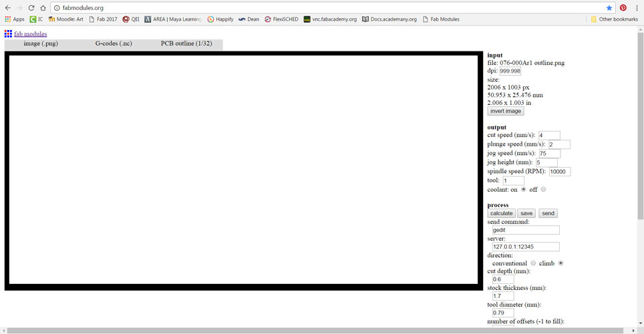Image resolution: width=644 pixels, height=334 pixels.
Task: Open the Dean bookmark
Action: point(249,19)
